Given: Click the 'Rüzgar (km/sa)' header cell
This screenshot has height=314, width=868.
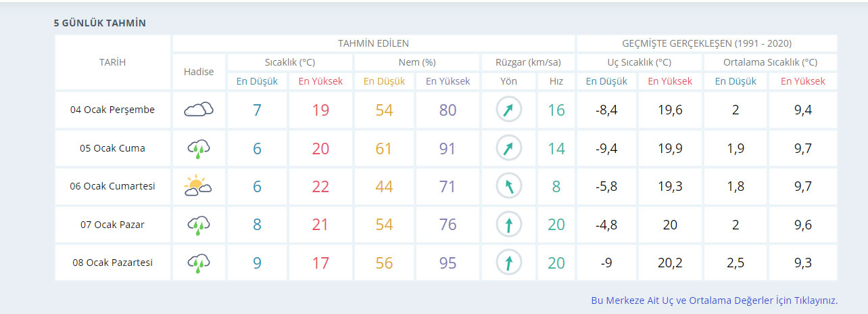Looking at the screenshot, I should point(528,62).
